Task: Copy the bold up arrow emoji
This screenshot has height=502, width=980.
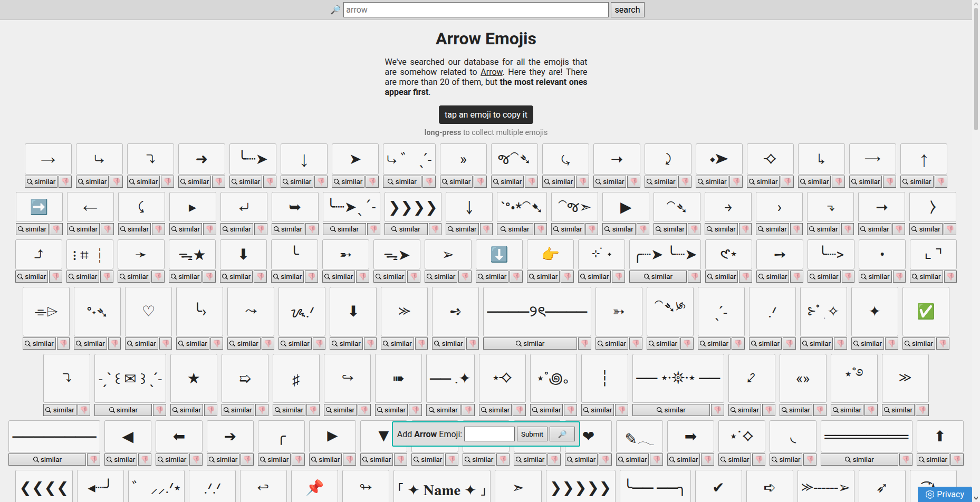Action: tap(940, 436)
